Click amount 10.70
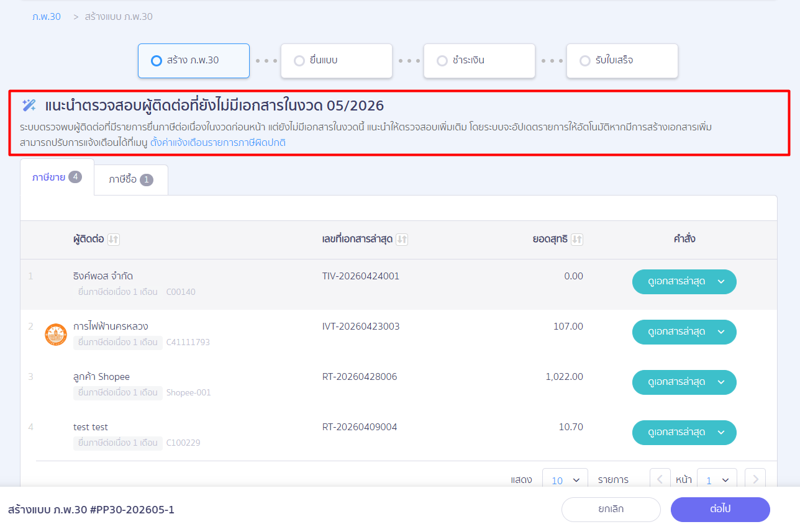Image resolution: width=800 pixels, height=532 pixels. [x=571, y=427]
